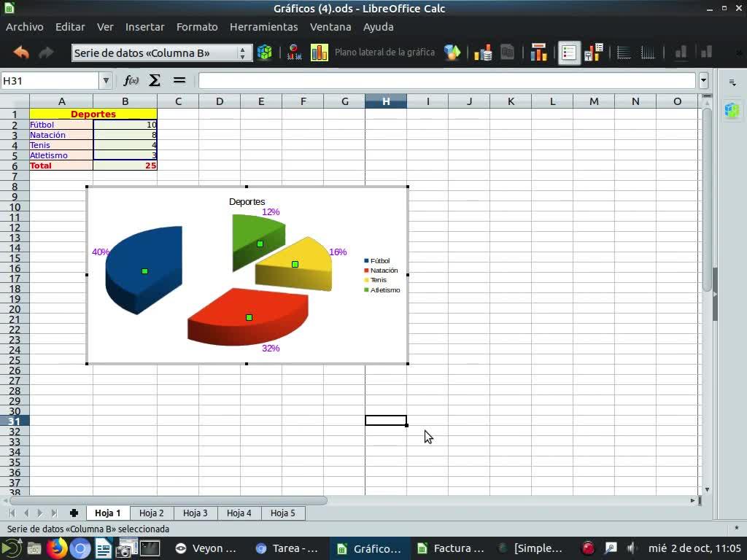Open the Ayuda menu
747x560 pixels.
coord(379,27)
